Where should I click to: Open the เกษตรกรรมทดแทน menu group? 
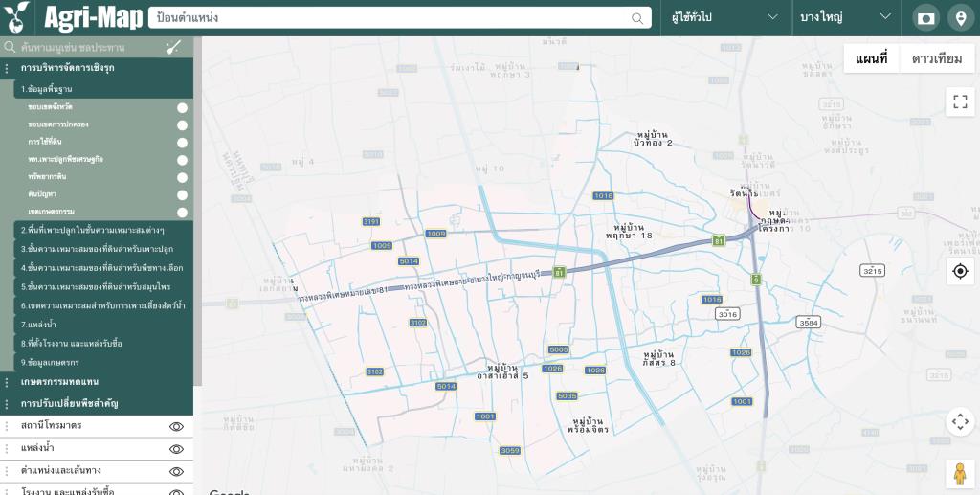(97, 382)
